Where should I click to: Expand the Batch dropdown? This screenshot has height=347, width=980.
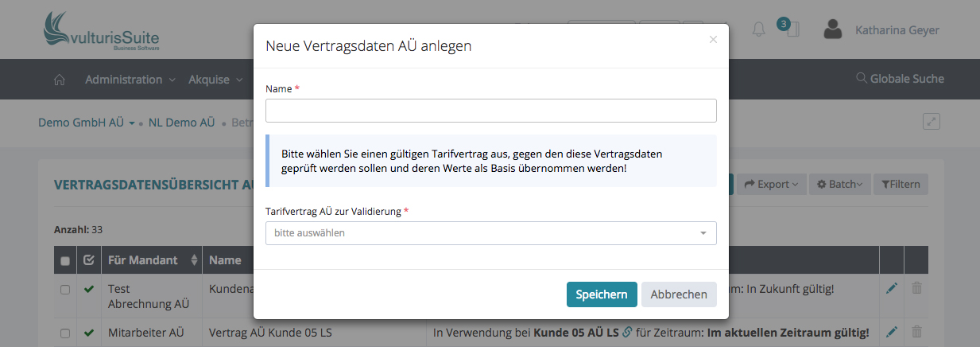[843, 185]
